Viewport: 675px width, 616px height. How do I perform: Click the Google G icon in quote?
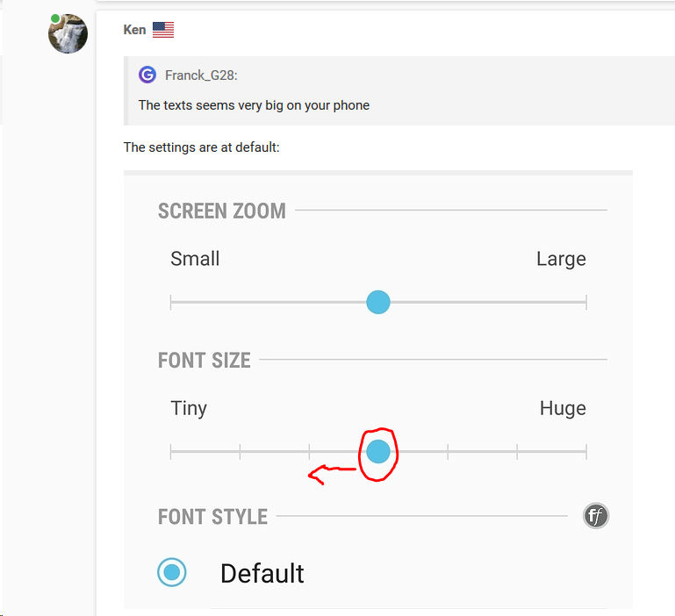pos(147,75)
